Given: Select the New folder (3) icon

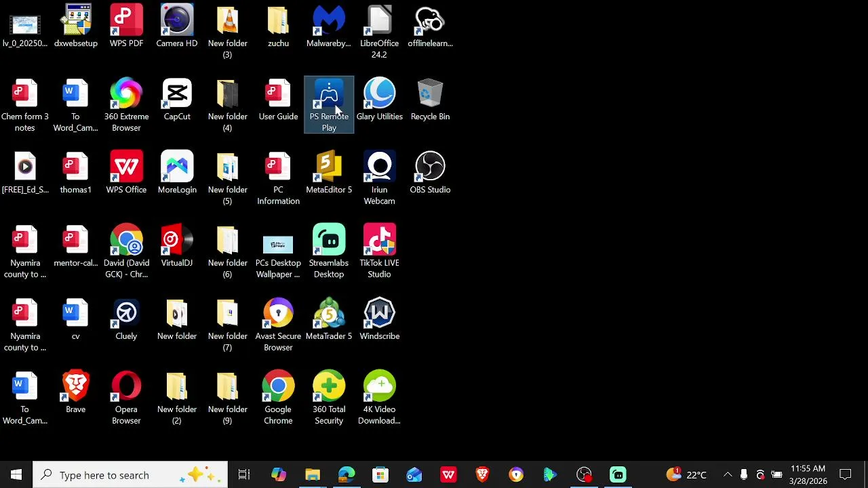Looking at the screenshot, I should pyautogui.click(x=227, y=31).
